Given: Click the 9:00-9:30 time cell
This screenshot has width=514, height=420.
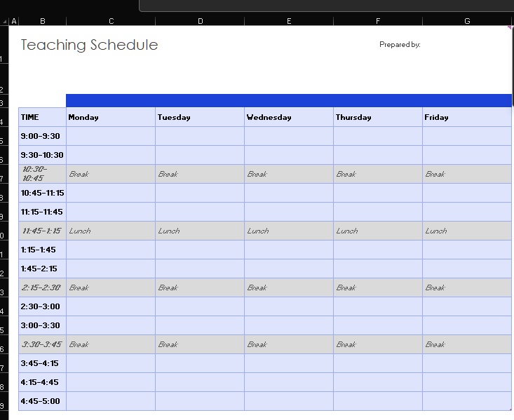Looking at the screenshot, I should pyautogui.click(x=42, y=136).
